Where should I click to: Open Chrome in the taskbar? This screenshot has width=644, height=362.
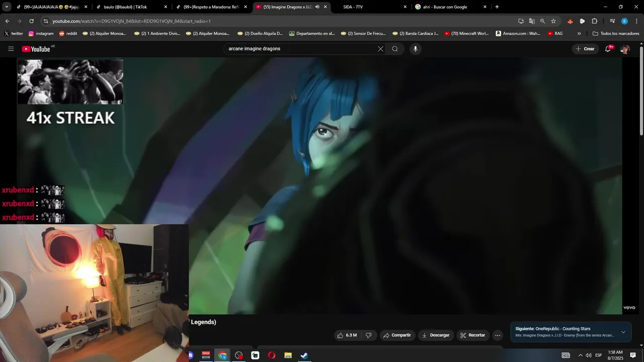pos(222,355)
